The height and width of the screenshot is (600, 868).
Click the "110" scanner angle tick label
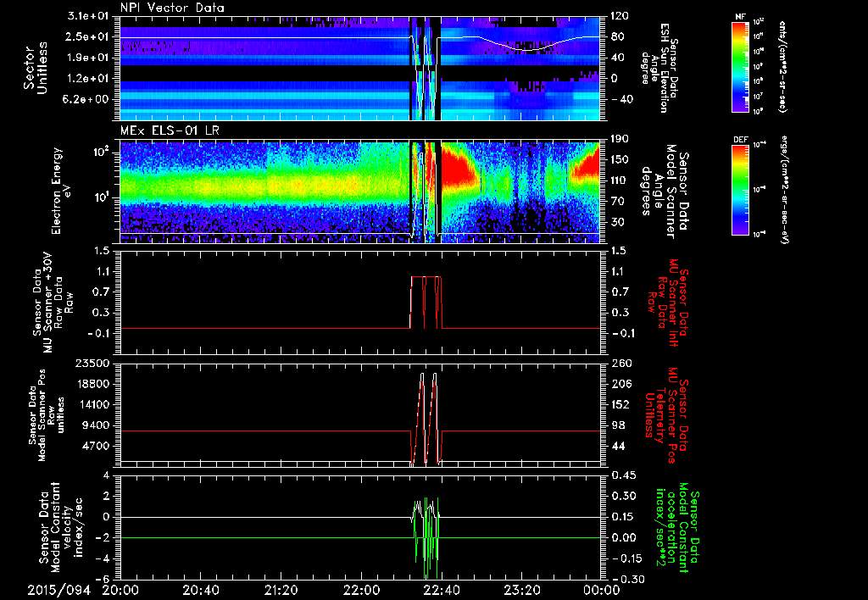tap(620, 181)
